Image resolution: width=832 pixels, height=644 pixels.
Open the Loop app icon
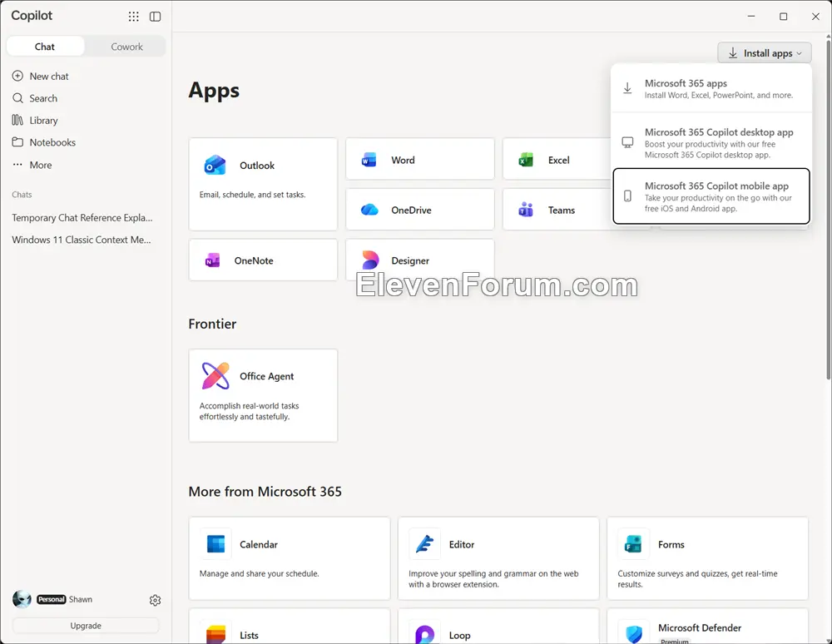point(425,635)
